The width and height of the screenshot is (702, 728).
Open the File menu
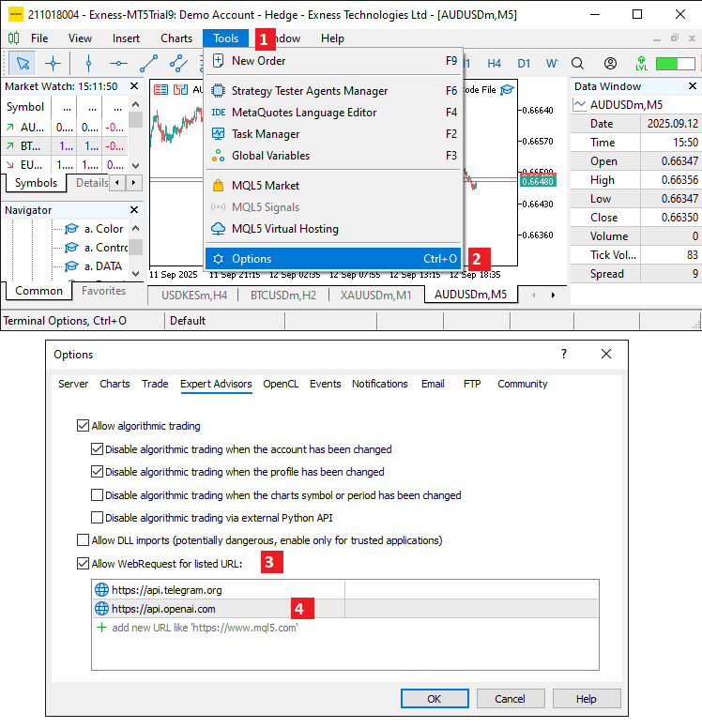point(39,38)
